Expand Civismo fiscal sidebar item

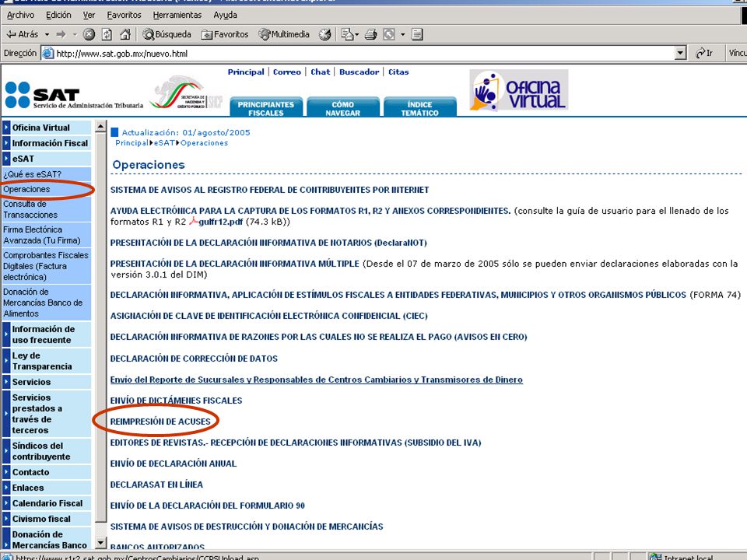point(46,519)
